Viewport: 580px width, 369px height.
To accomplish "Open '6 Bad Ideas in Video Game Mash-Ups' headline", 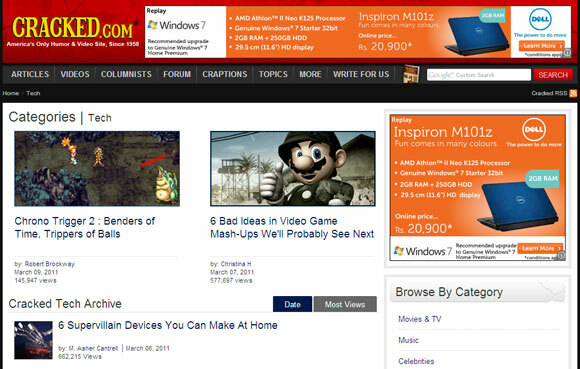I will [x=292, y=227].
